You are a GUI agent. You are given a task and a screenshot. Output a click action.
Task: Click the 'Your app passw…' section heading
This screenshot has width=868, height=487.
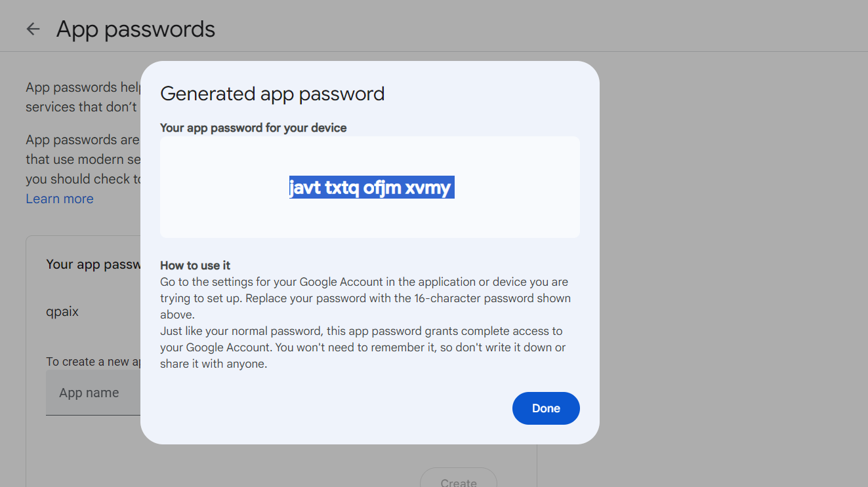[93, 264]
